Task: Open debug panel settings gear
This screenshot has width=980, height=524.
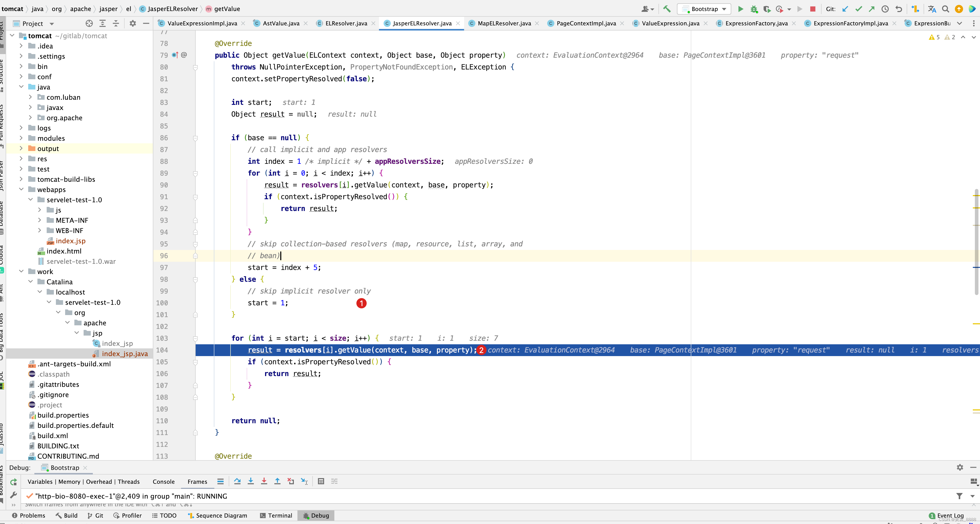Action: [x=960, y=467]
